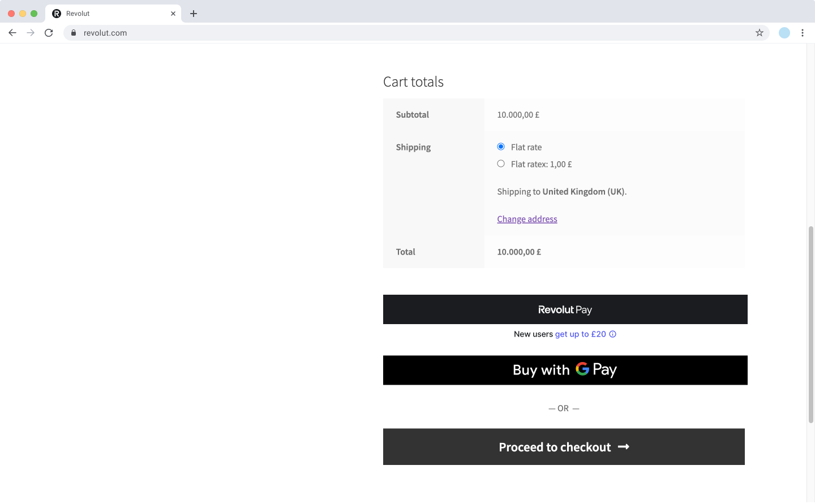This screenshot has width=815, height=504.
Task: Close the Revolut tab
Action: click(173, 14)
